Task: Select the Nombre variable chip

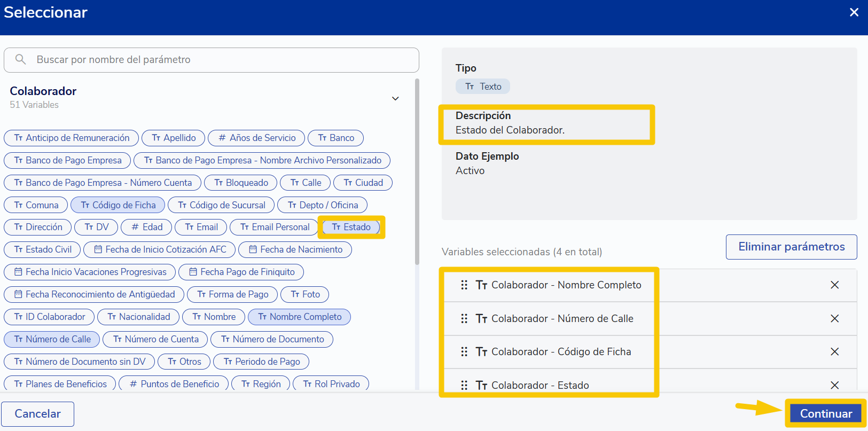Action: pos(214,317)
